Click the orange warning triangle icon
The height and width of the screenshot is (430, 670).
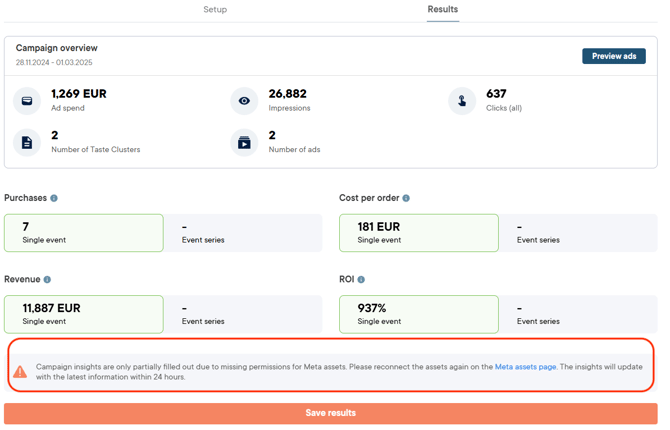[20, 372]
